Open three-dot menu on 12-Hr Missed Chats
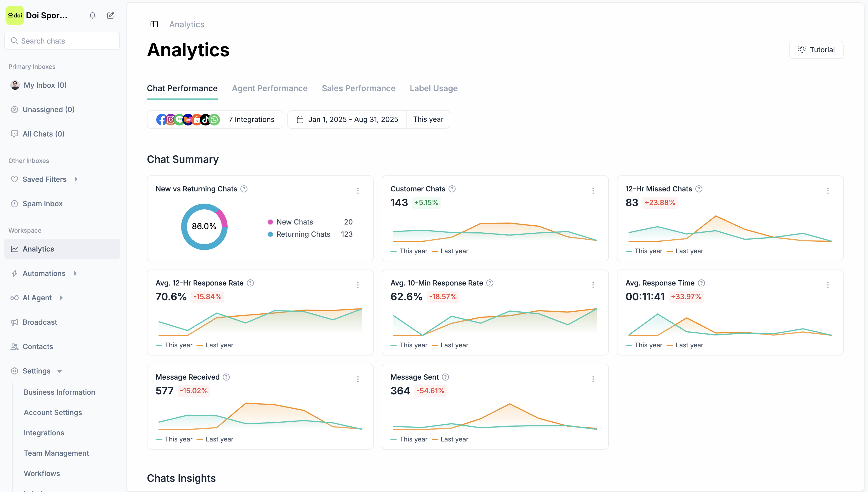The width and height of the screenshot is (868, 492). (x=828, y=191)
